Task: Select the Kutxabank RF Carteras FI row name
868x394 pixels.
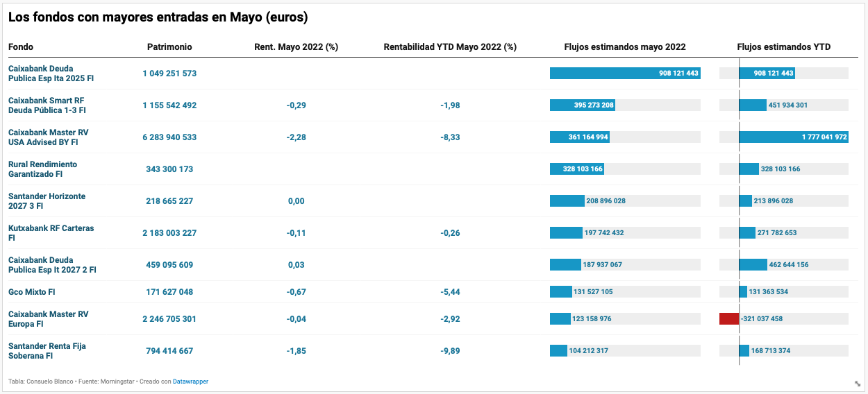Action: (51, 233)
